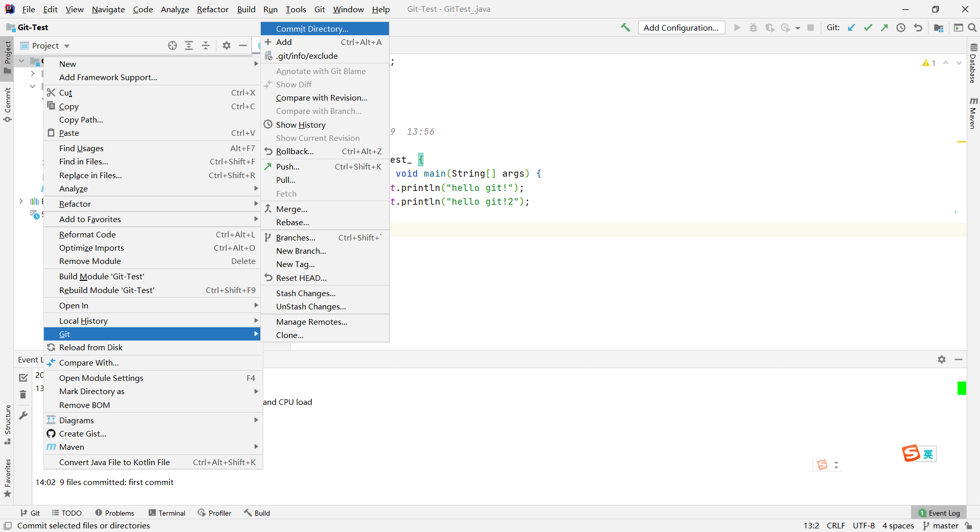Click the Build project hammer icon
Screen dimensions: 980x532
[625, 28]
